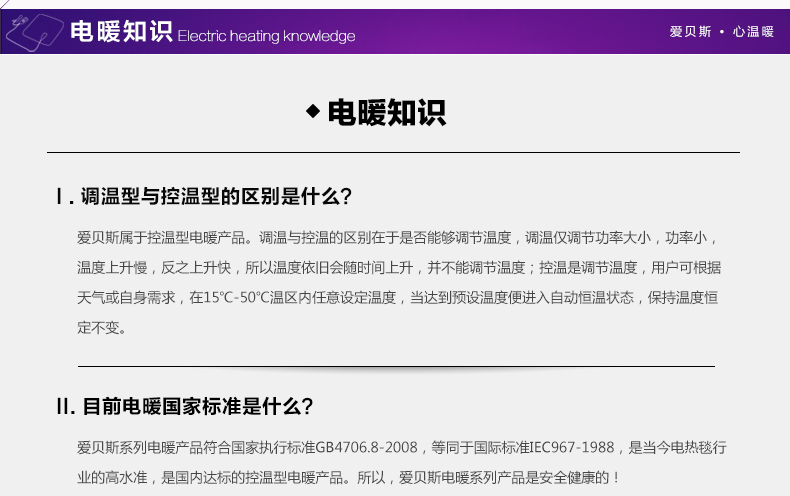The height and width of the screenshot is (496, 790).
Task: Click the banner title 电暖知识
Action: [x=121, y=31]
